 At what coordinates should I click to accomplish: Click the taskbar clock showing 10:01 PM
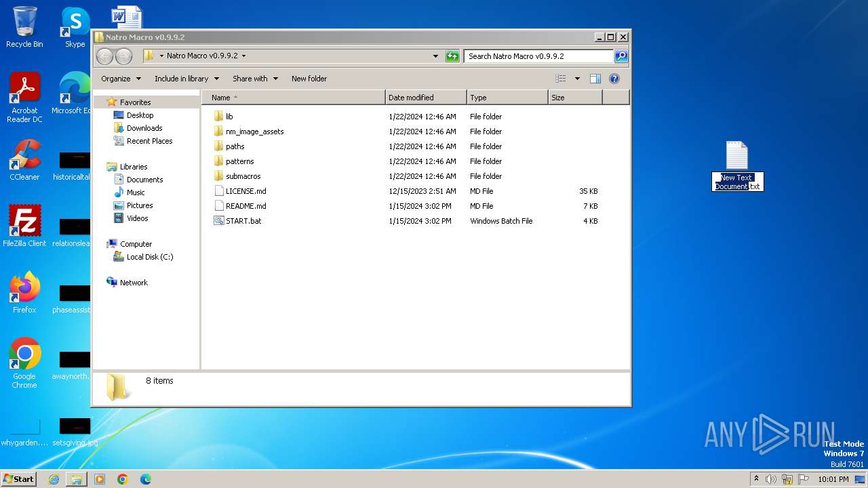point(833,479)
